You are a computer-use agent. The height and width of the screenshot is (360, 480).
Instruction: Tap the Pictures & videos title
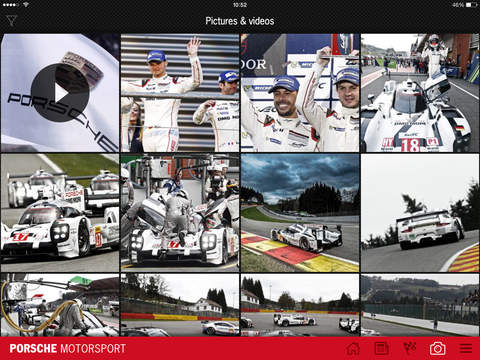pos(240,21)
